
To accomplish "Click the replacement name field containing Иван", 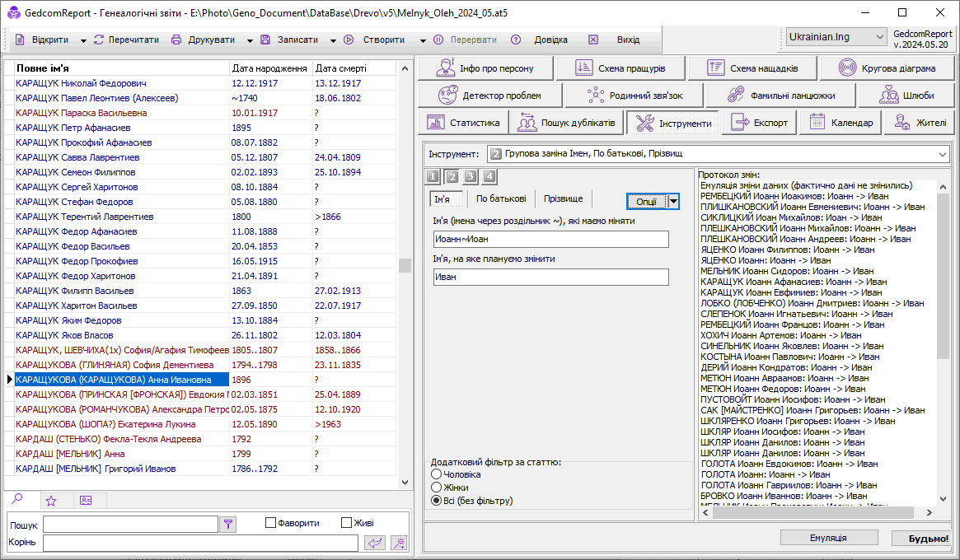I will [x=550, y=278].
